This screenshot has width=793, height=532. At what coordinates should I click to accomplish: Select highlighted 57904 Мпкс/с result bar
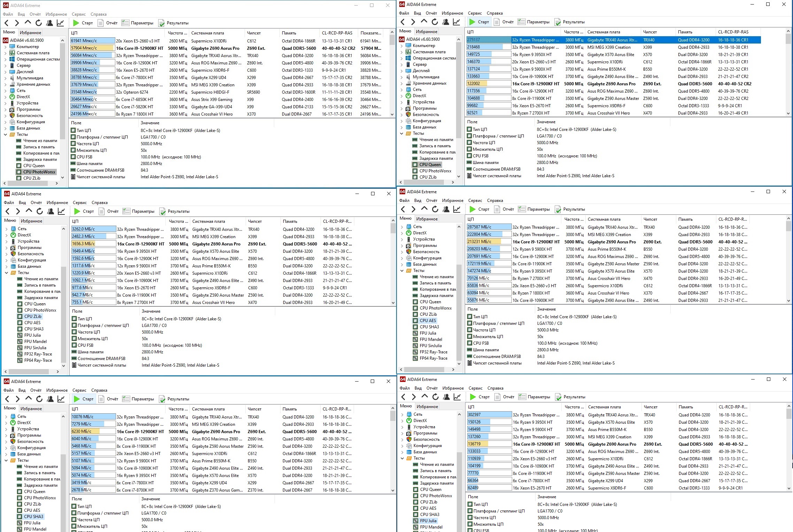(92, 48)
